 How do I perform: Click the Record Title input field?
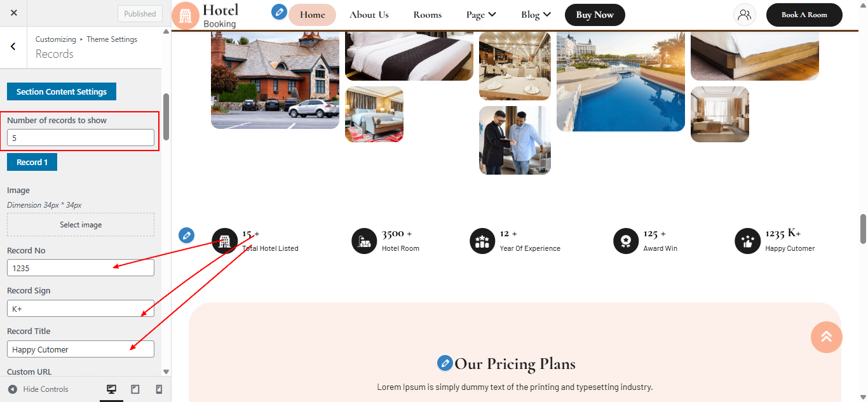pyautogui.click(x=81, y=349)
